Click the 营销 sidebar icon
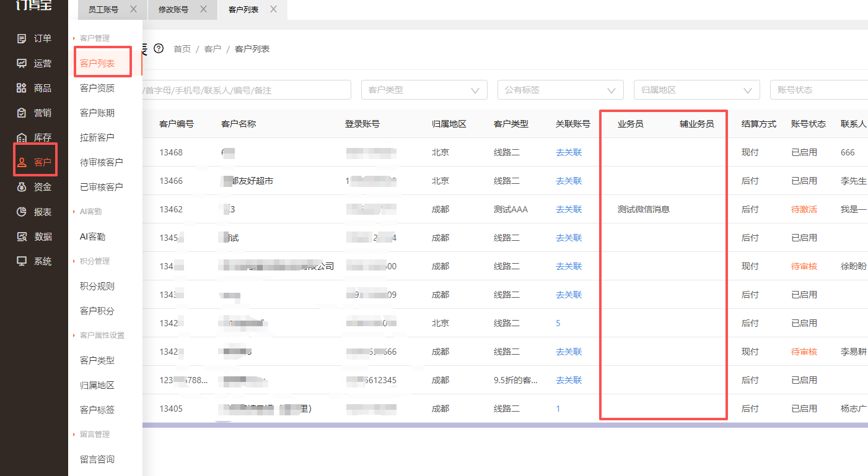868x476 pixels. pos(22,113)
